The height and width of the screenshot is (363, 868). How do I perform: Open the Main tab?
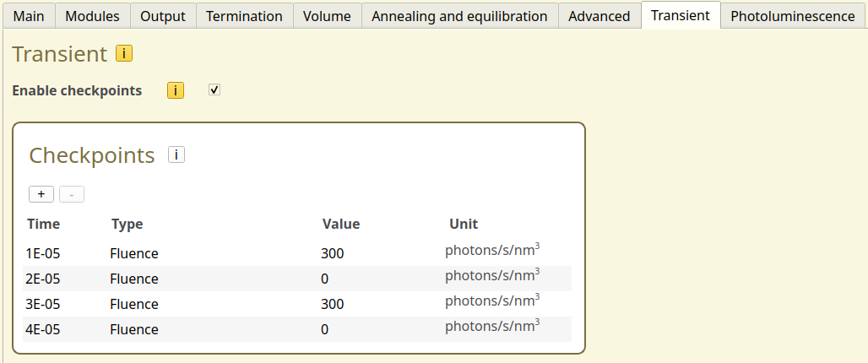tap(30, 16)
